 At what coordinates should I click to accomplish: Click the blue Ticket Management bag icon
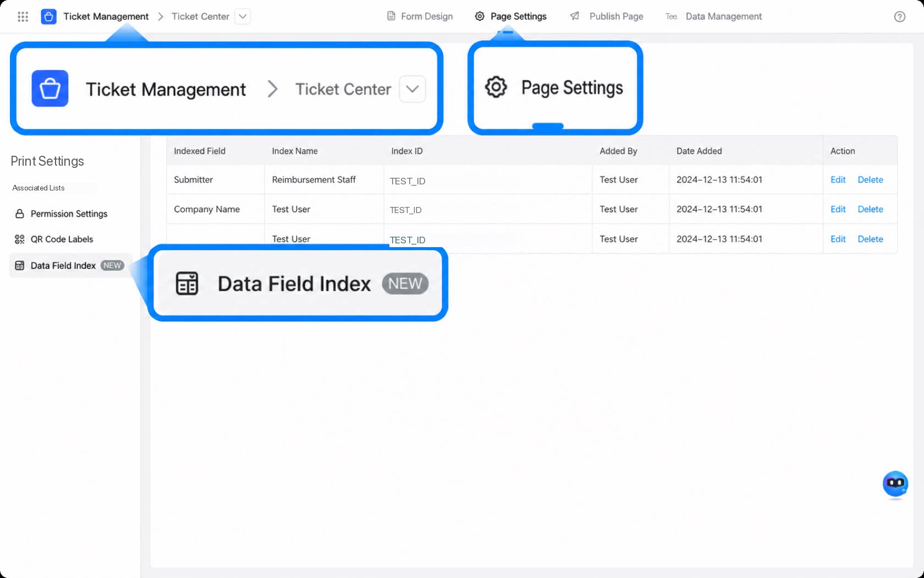click(x=48, y=17)
